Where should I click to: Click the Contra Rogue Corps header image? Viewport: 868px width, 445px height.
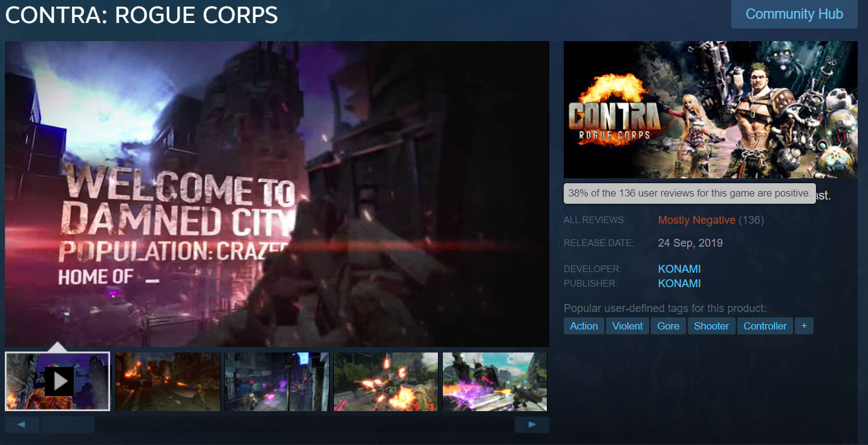pos(711,109)
